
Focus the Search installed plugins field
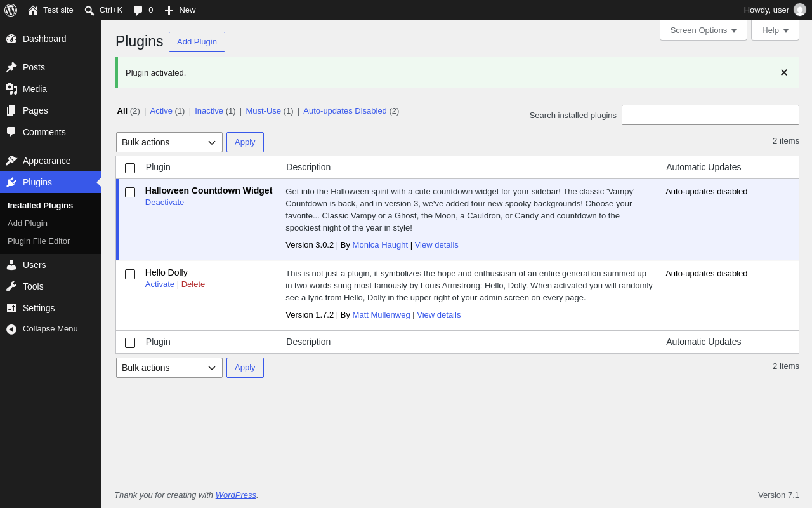coord(710,115)
